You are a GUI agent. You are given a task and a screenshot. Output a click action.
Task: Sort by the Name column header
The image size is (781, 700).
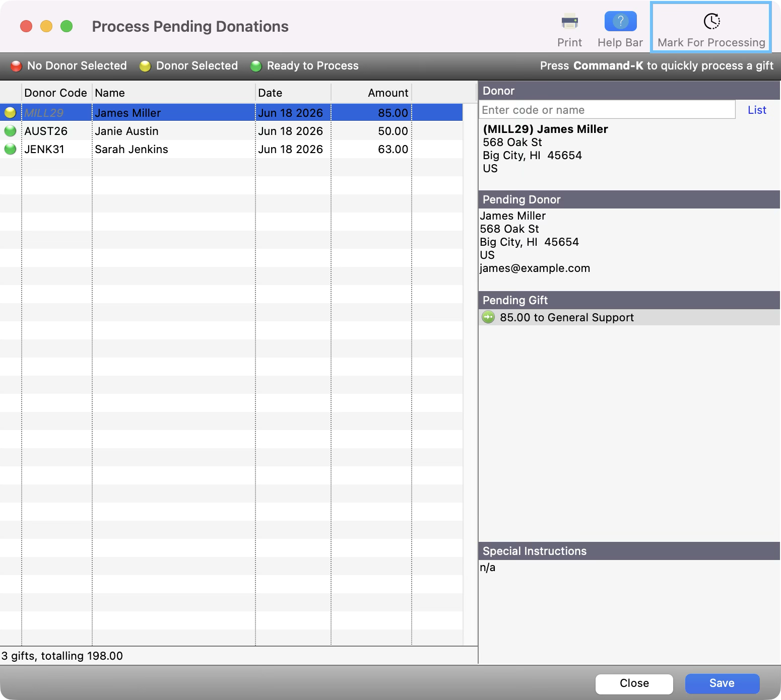pos(174,93)
